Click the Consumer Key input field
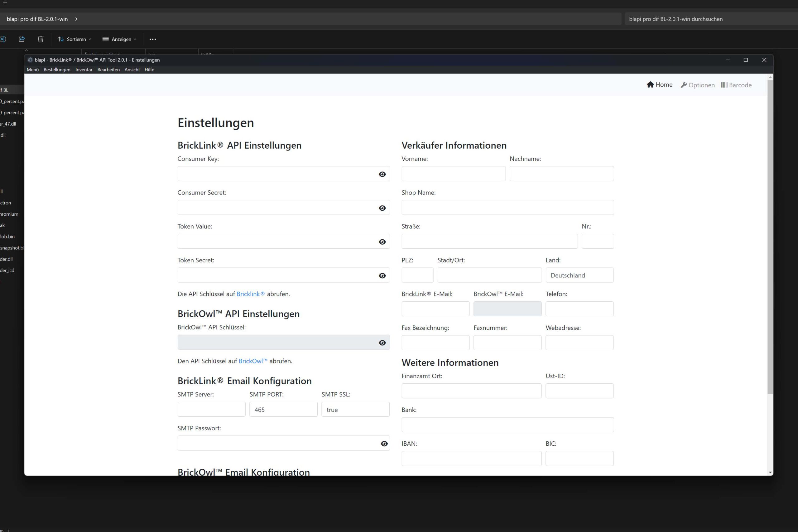798x532 pixels. [x=283, y=174]
